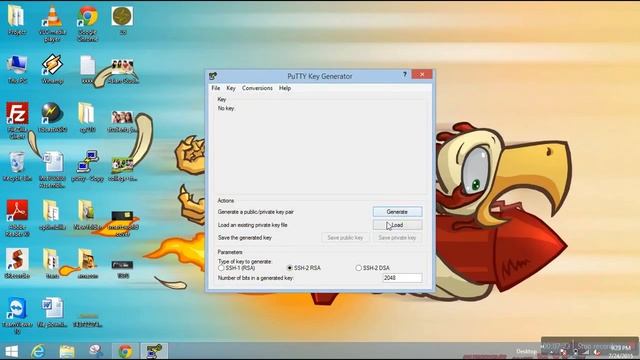Click the Save private key button
This screenshot has height=360, width=640.
[397, 238]
